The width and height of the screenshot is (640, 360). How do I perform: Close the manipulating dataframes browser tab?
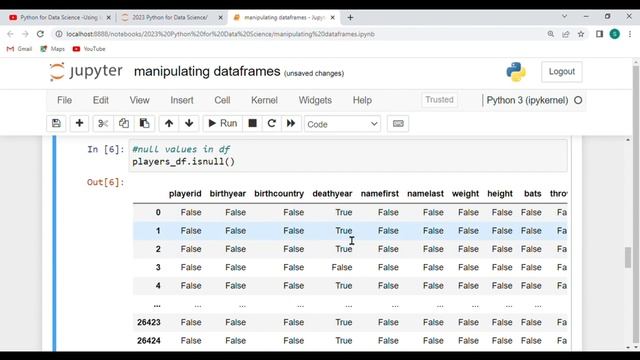333,18
